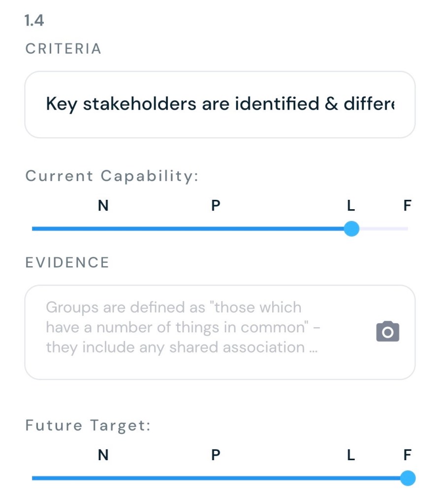Select L level under Future Target
Screen dimensions: 440x504
[x=350, y=455]
